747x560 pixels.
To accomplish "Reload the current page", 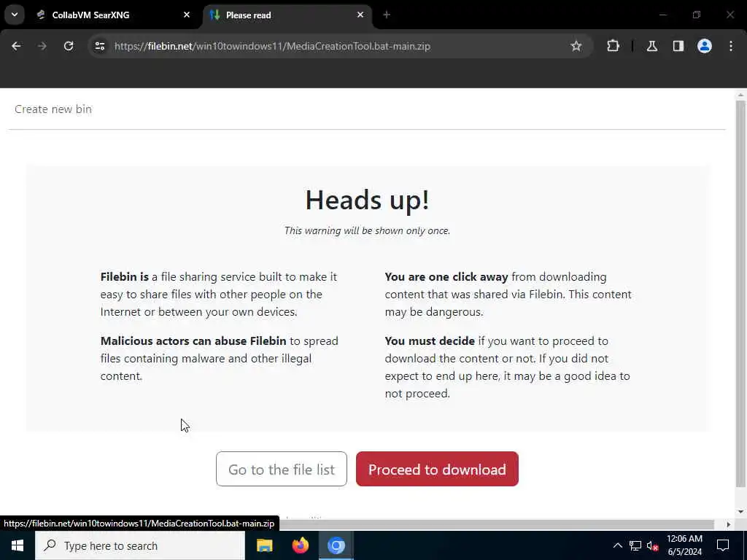I will [x=69, y=46].
